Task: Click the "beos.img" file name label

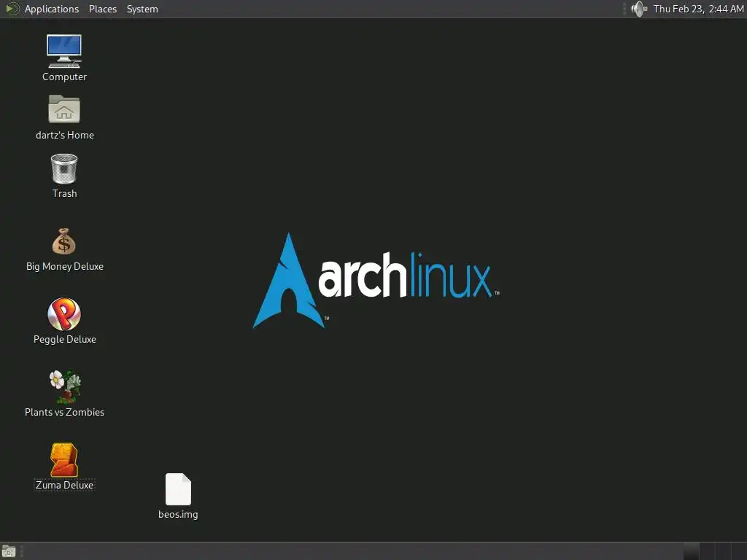Action: coord(178,514)
